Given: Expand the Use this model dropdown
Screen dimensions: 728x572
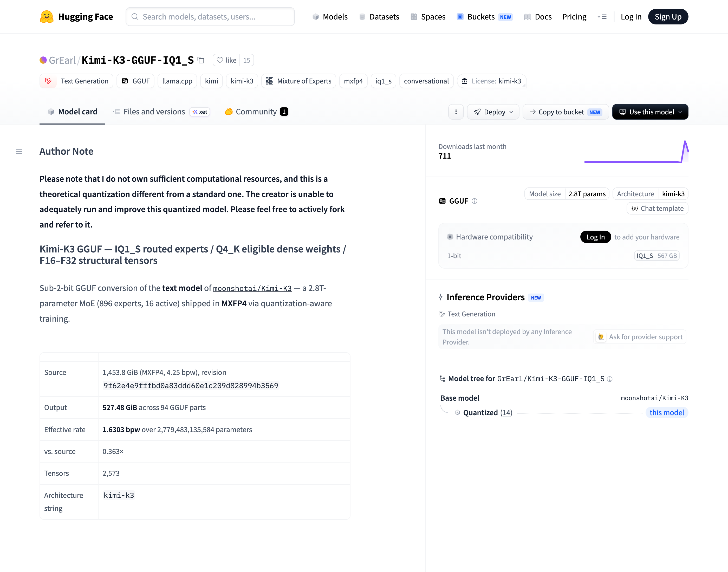Looking at the screenshot, I should (650, 112).
